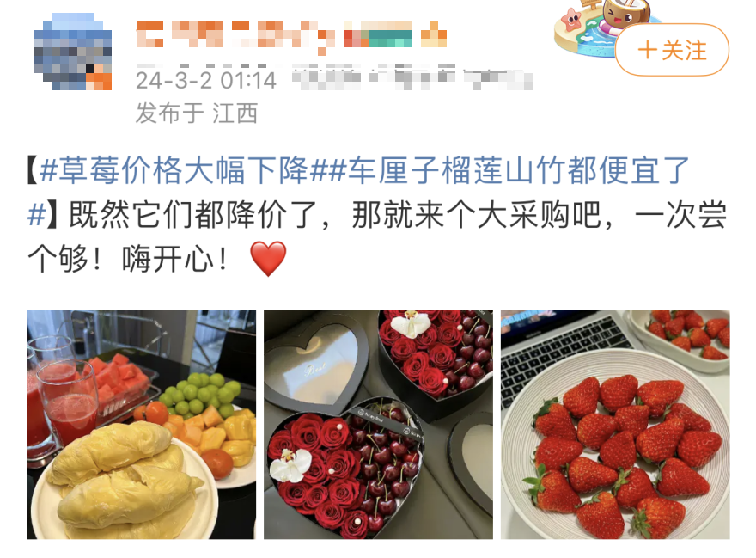
Task: Click the 关注 follow button
Action: pyautogui.click(x=672, y=50)
